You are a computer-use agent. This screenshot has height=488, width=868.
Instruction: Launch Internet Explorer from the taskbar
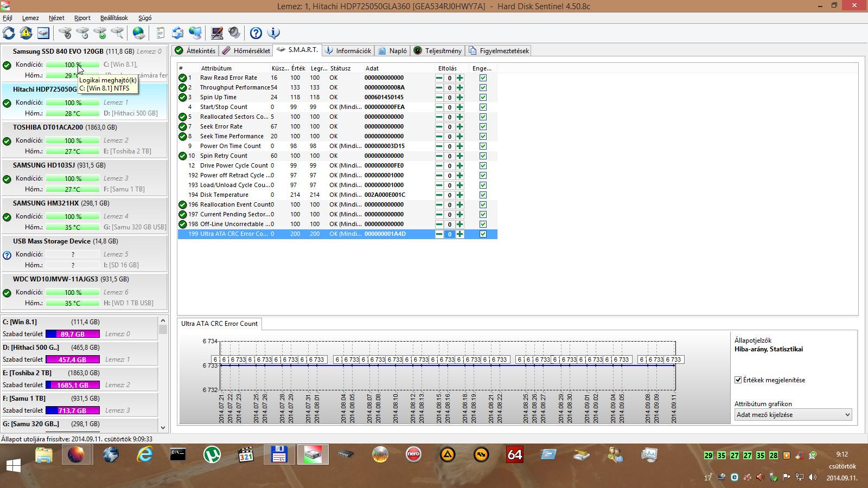coord(144,454)
